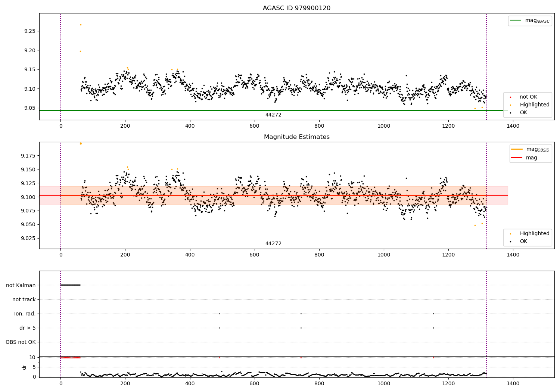Click y-tick "10" on dr axis
Image resolution: width=560 pixels, height=392 pixels.
click(32, 358)
